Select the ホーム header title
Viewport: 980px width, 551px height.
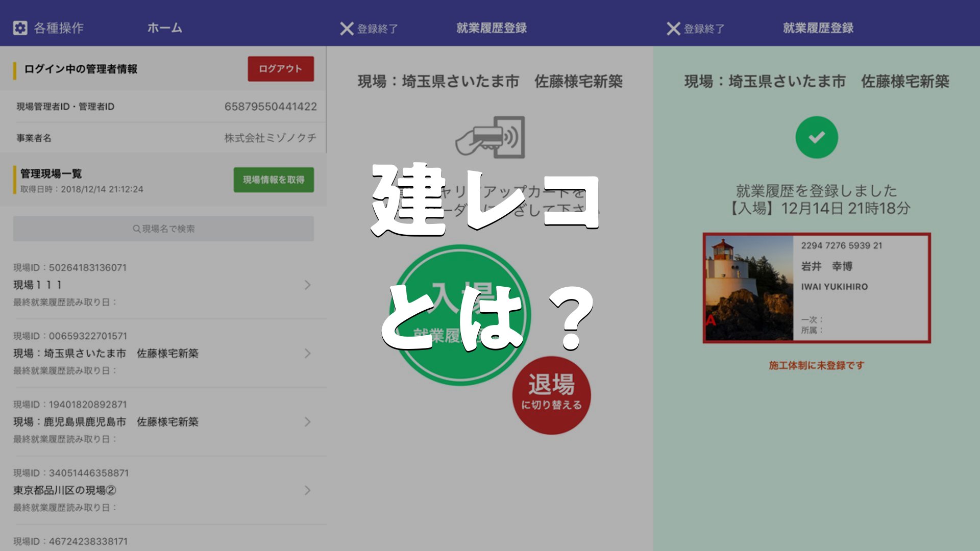click(164, 28)
